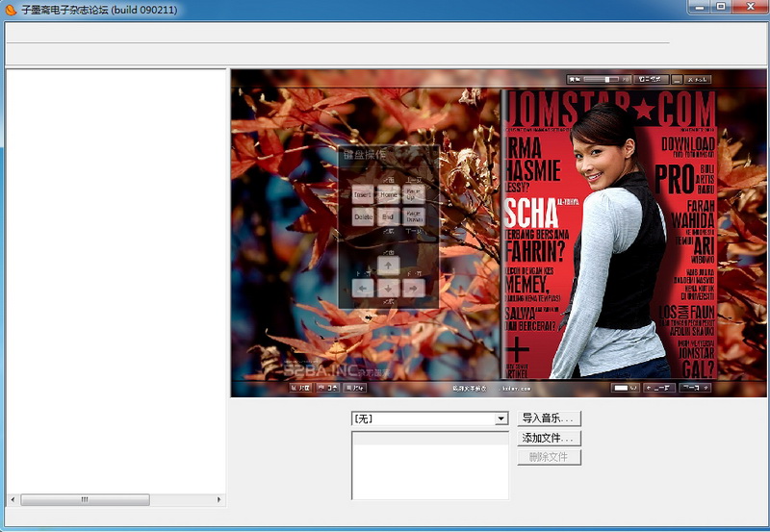The image size is (770, 532).
Task: Click the wide button left of the preview minimize button
Action: [652, 79]
